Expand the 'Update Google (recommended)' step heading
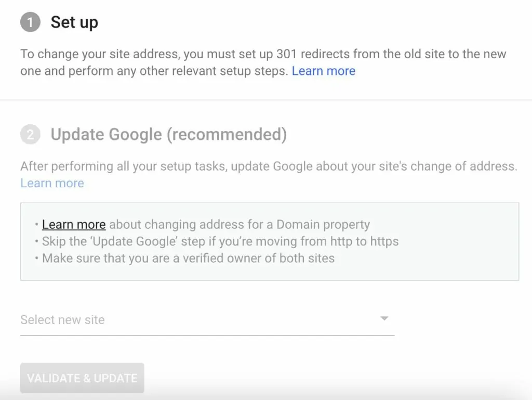Viewport: 532px width, 400px height. point(169,135)
